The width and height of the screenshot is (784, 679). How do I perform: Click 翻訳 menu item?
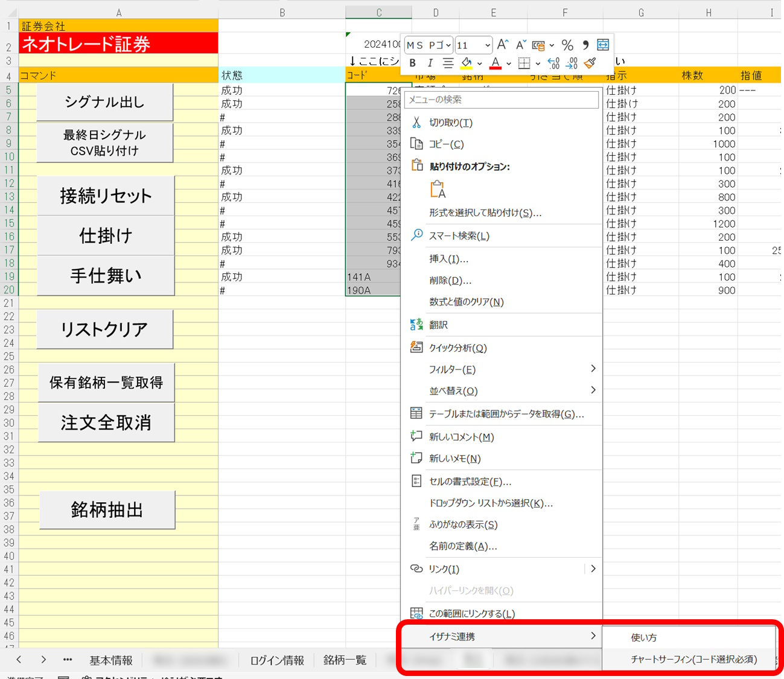tap(502, 325)
